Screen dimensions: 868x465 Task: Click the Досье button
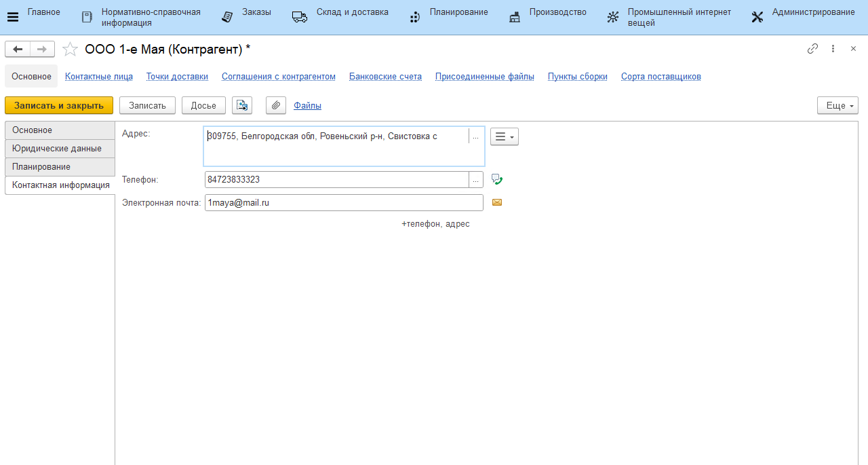(x=203, y=105)
